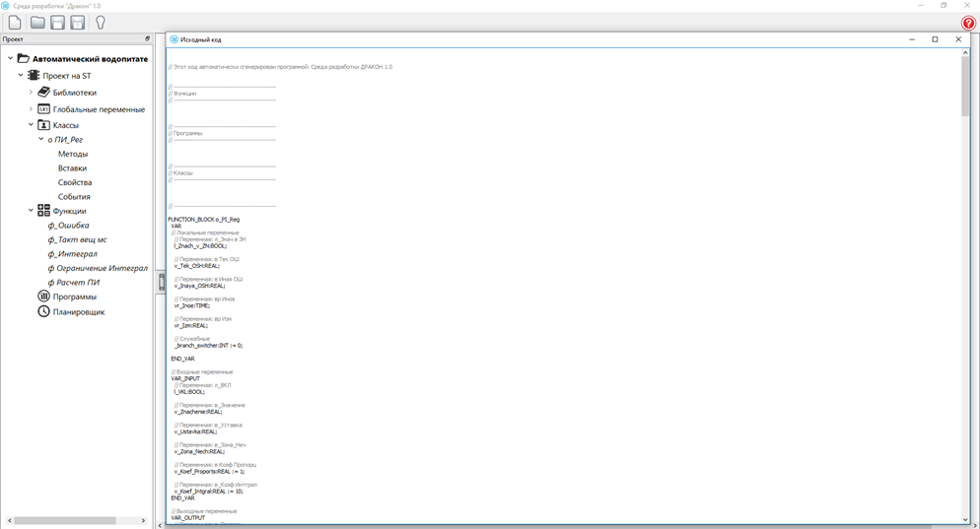
Task: Select Методы under о ПИ_Рег
Action: (x=73, y=154)
